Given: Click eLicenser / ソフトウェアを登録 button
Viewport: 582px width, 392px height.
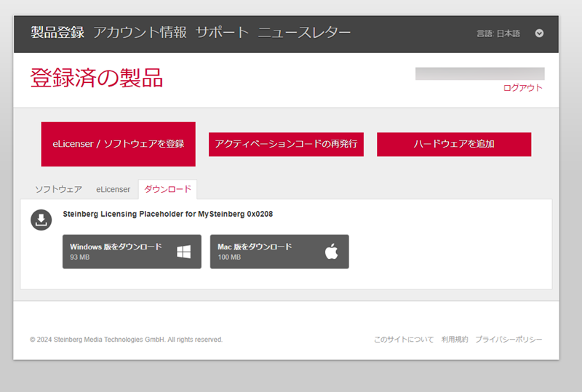Looking at the screenshot, I should pyautogui.click(x=119, y=144).
